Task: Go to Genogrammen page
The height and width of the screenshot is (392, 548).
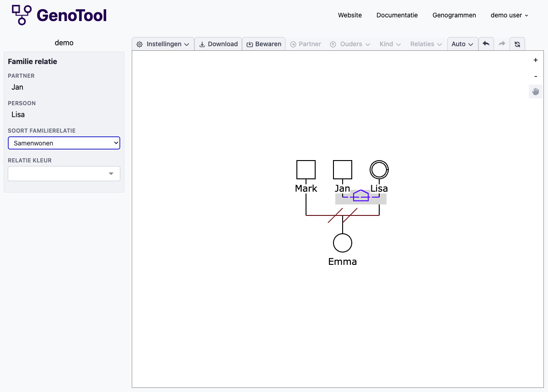Action: coord(454,15)
